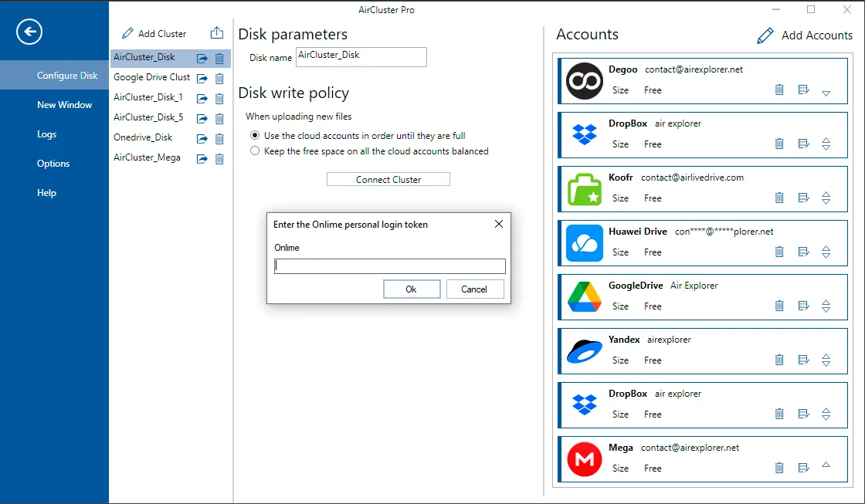865x504 pixels.
Task: Move the Huawei Drive account down
Action: 826,255
